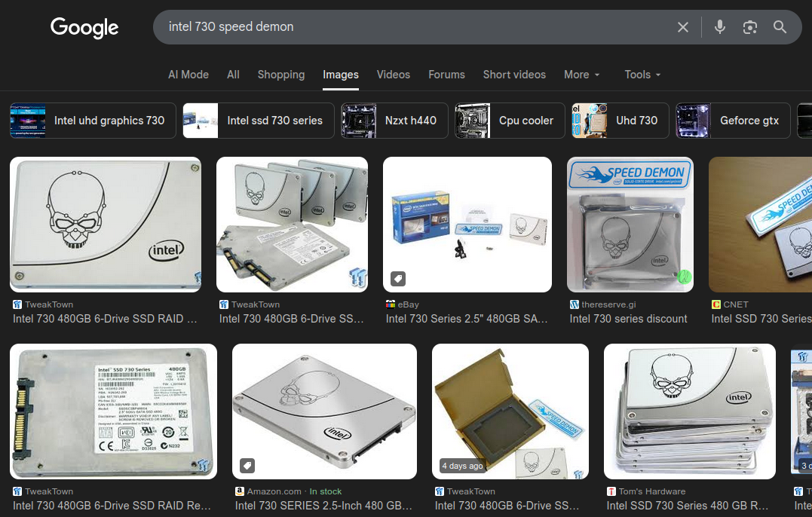812x517 pixels.
Task: Open the CNET SSD sticker image
Action: [x=760, y=225]
